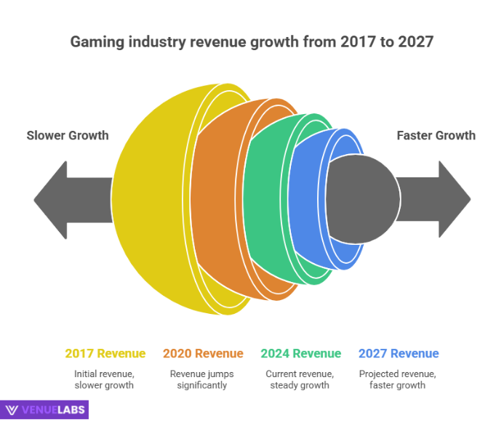Select the 'Faster Growth' label
The image size is (504, 436).
pyautogui.click(x=436, y=135)
